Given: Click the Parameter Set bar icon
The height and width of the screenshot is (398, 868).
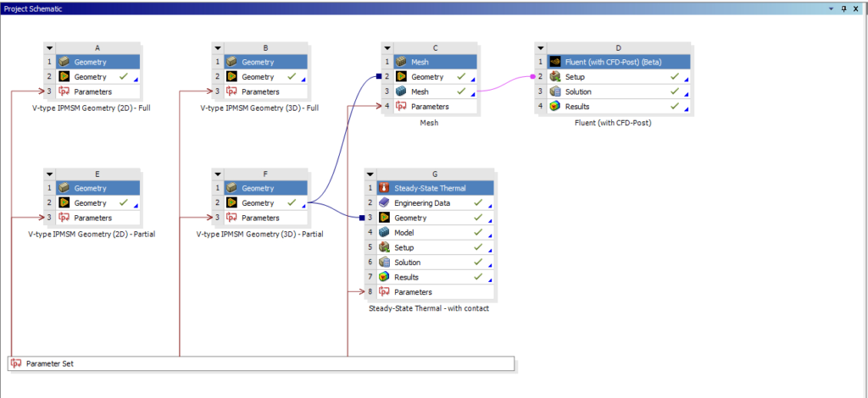Looking at the screenshot, I should [x=16, y=364].
